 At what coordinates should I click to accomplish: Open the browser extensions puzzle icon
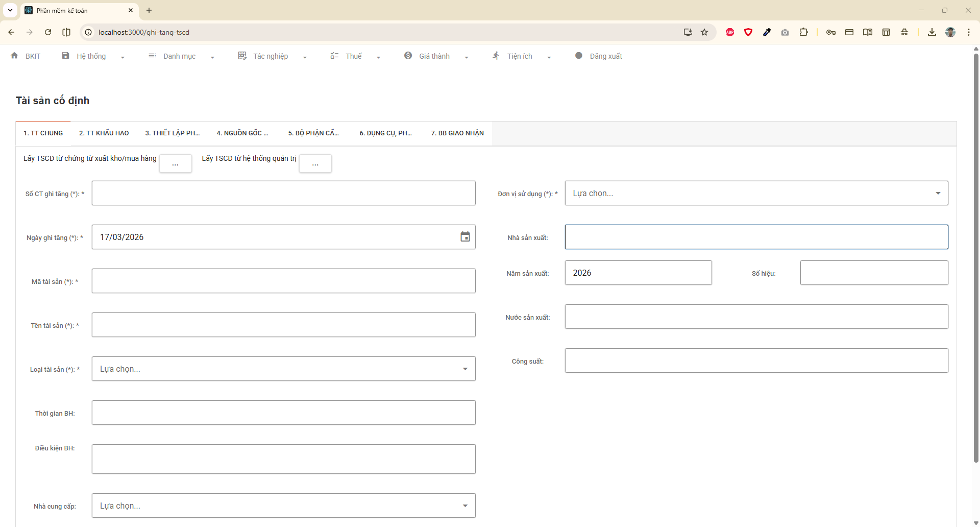coord(803,32)
